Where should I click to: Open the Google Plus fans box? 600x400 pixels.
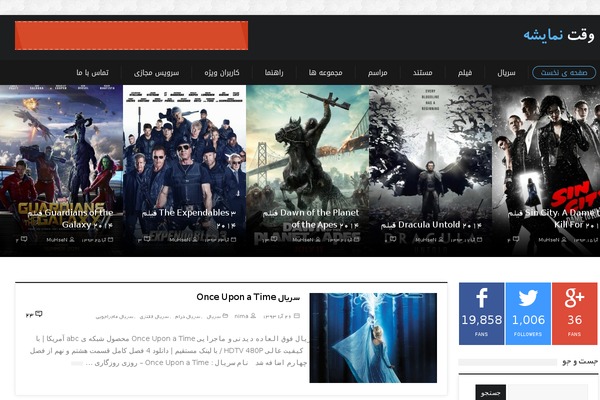574,313
